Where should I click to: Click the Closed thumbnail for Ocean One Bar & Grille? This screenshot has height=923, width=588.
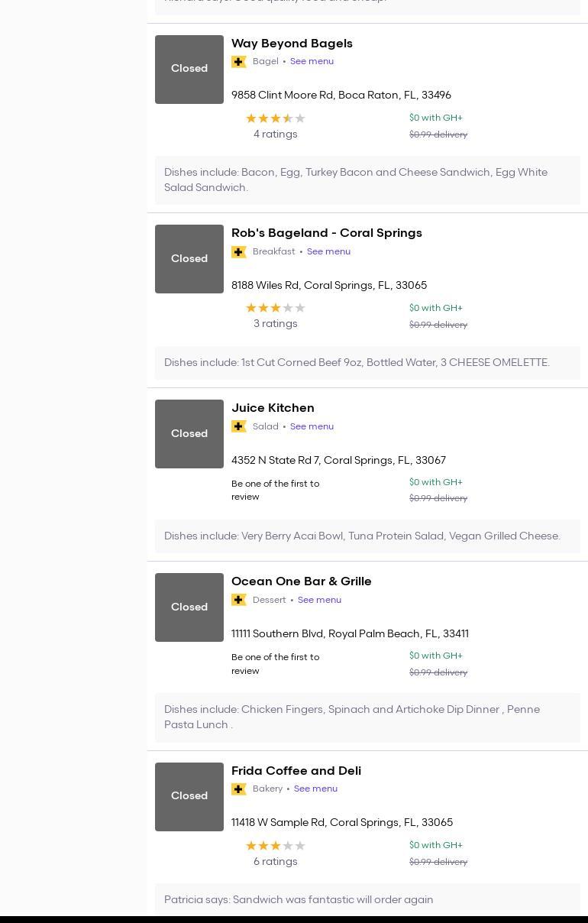point(189,607)
